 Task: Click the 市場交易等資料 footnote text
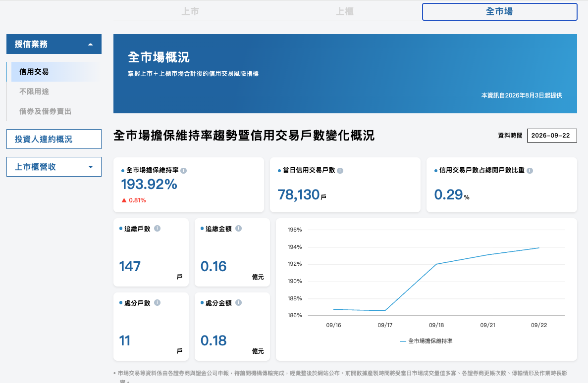point(340,376)
